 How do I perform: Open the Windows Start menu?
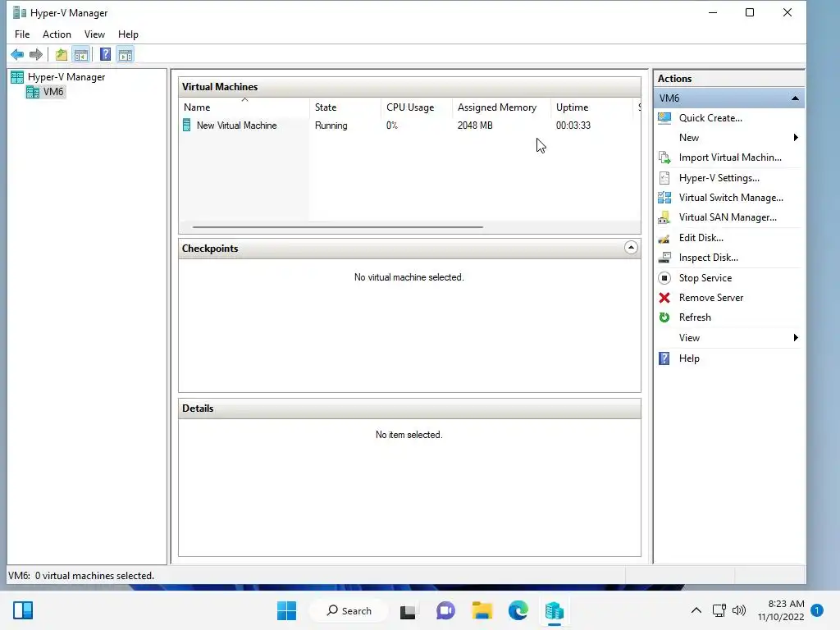pos(286,610)
